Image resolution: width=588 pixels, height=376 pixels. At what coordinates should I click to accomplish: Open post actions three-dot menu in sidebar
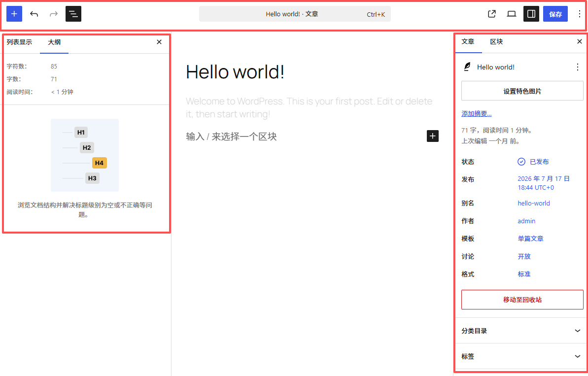click(578, 67)
